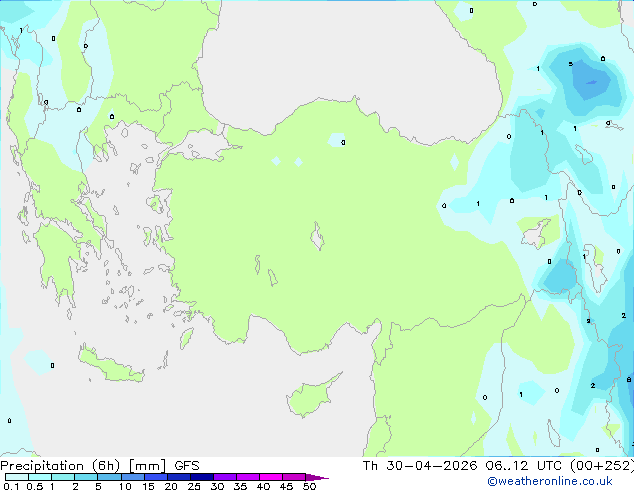The height and width of the screenshot is (490, 634).
Task: Click the 40 mm magenta legend swatch
Action: [271, 477]
